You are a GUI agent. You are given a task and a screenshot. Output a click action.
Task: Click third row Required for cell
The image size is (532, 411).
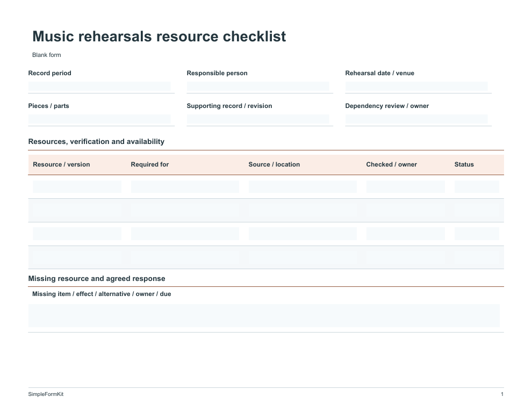185,234
